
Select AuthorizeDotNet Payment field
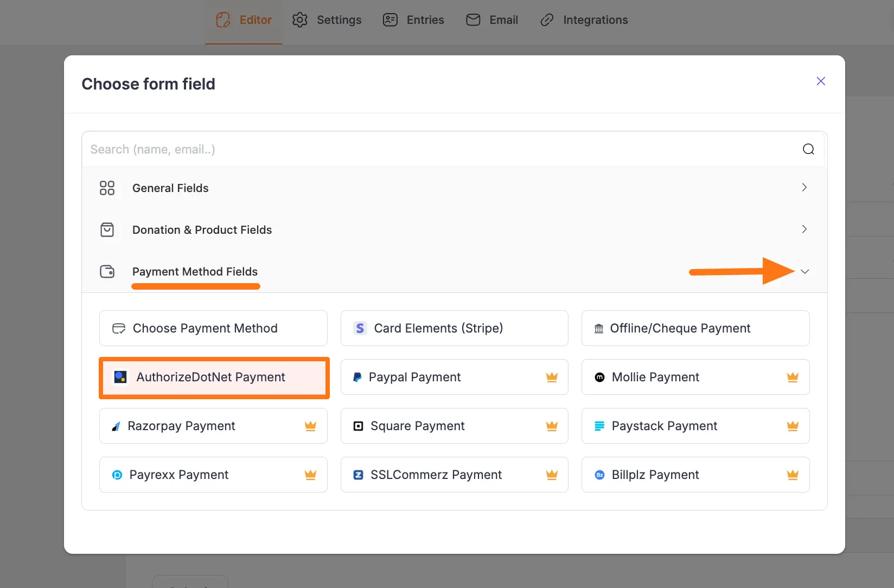point(214,377)
